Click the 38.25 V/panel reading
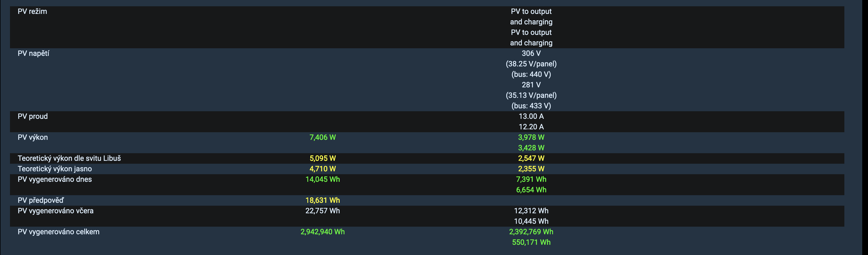 (531, 64)
